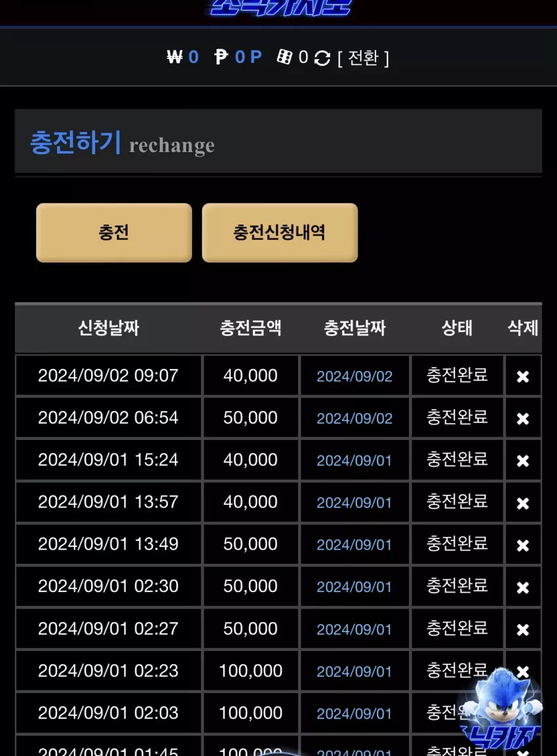The width and height of the screenshot is (557, 756).
Task: Click the [ 전환 ] convert link
Action: tap(363, 58)
